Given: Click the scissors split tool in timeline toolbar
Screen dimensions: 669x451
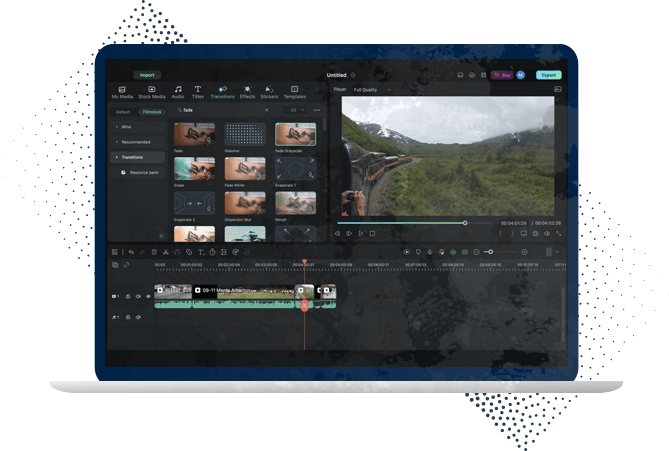Looking at the screenshot, I should (x=165, y=252).
